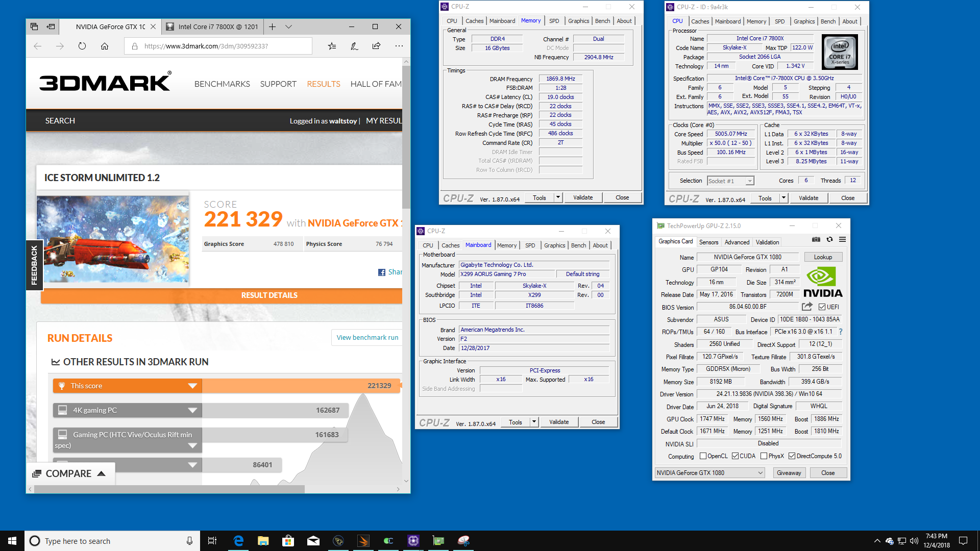Click Validate in CPU-Z Memory window
Image resolution: width=980 pixels, height=551 pixels.
click(583, 197)
